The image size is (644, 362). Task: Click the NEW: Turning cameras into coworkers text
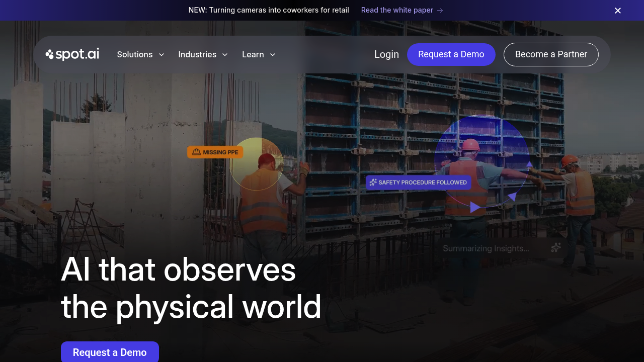click(269, 10)
